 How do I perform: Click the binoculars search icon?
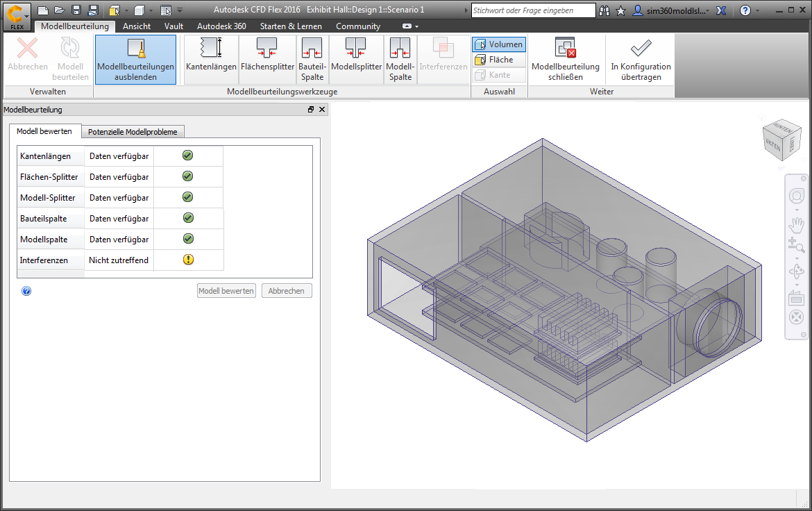click(x=604, y=10)
